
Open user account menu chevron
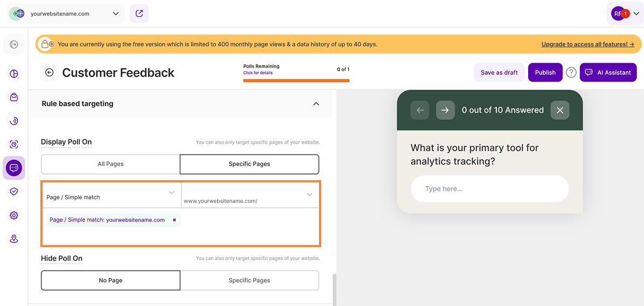coord(636,14)
